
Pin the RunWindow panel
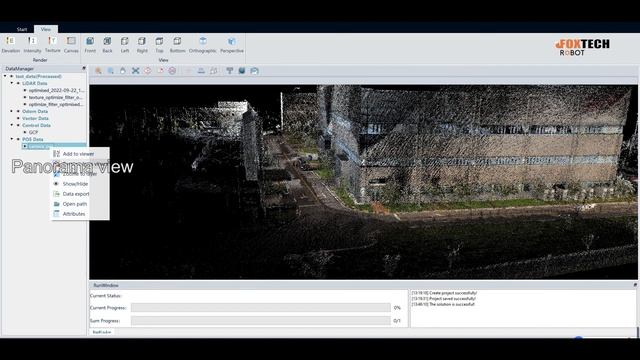[635, 285]
